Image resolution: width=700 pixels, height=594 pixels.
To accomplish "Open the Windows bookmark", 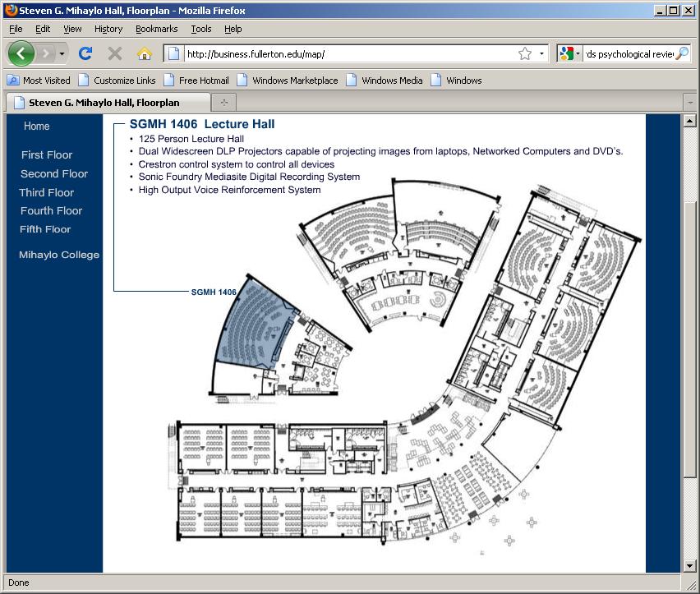I will pyautogui.click(x=457, y=81).
